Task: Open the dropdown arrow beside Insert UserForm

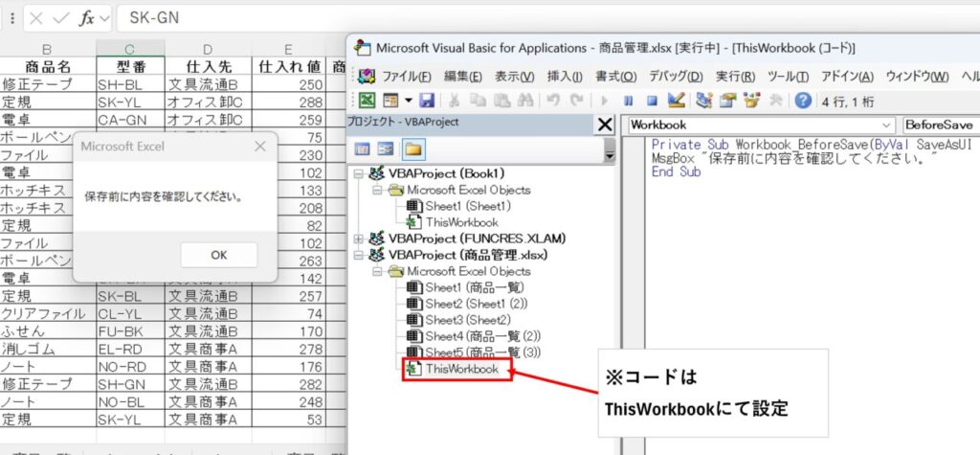Action: click(408, 101)
